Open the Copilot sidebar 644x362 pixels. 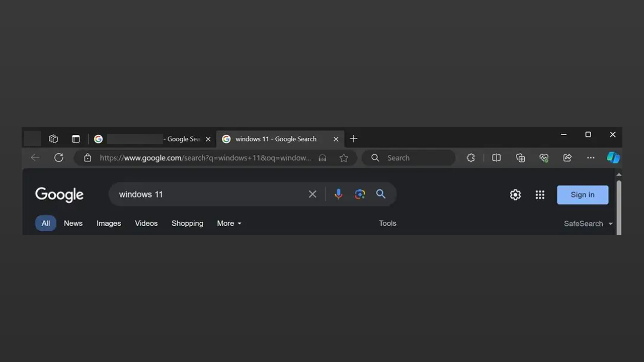coord(613,157)
